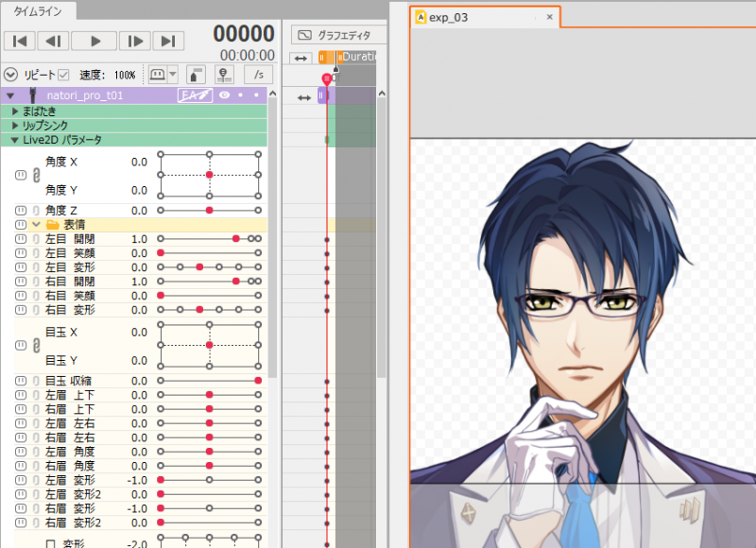
Task: Play the animation
Action: 94,41
